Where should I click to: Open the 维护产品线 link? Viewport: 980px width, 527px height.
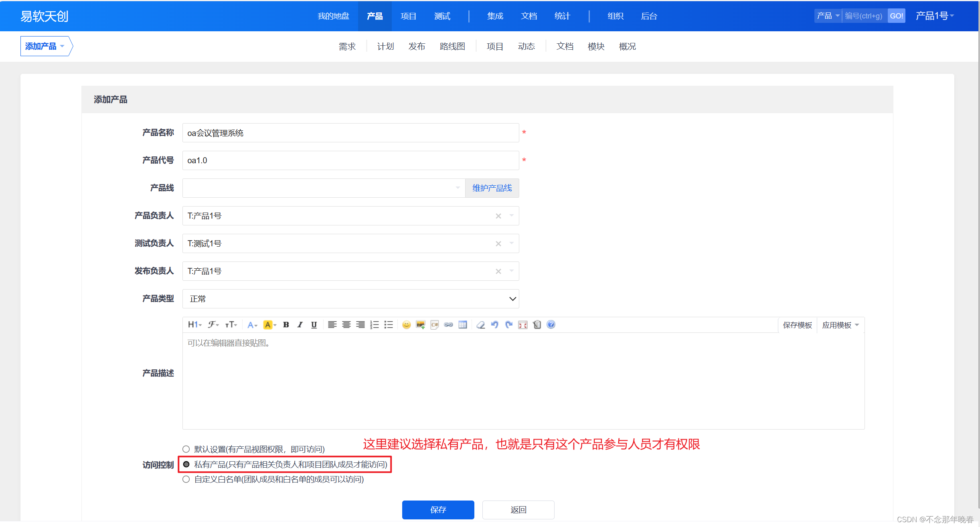pos(492,188)
